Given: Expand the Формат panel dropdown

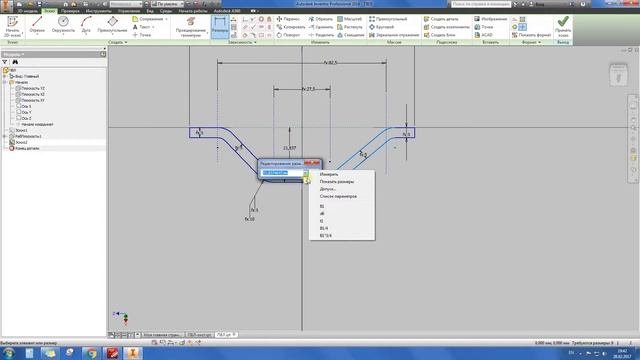Looking at the screenshot, I should point(531,42).
